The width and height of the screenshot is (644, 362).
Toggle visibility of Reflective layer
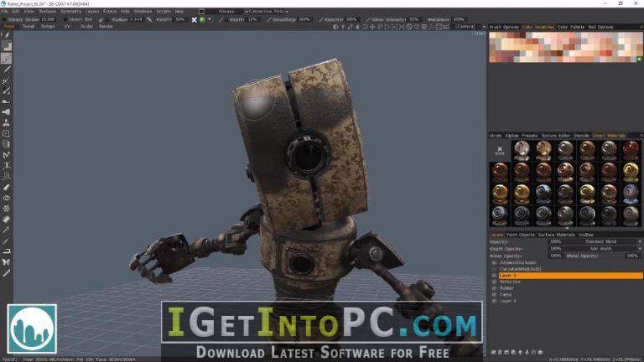pyautogui.click(x=494, y=282)
